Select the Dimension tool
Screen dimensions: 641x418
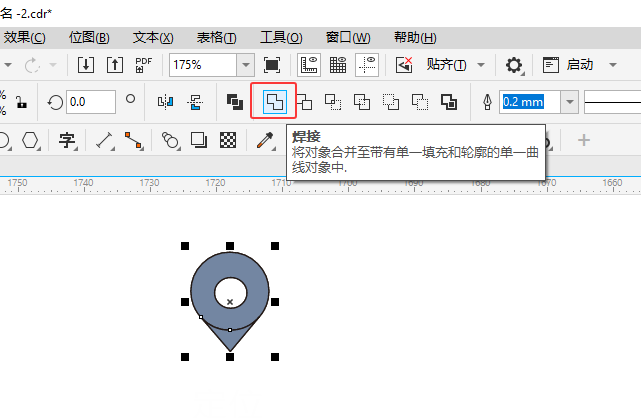click(104, 140)
